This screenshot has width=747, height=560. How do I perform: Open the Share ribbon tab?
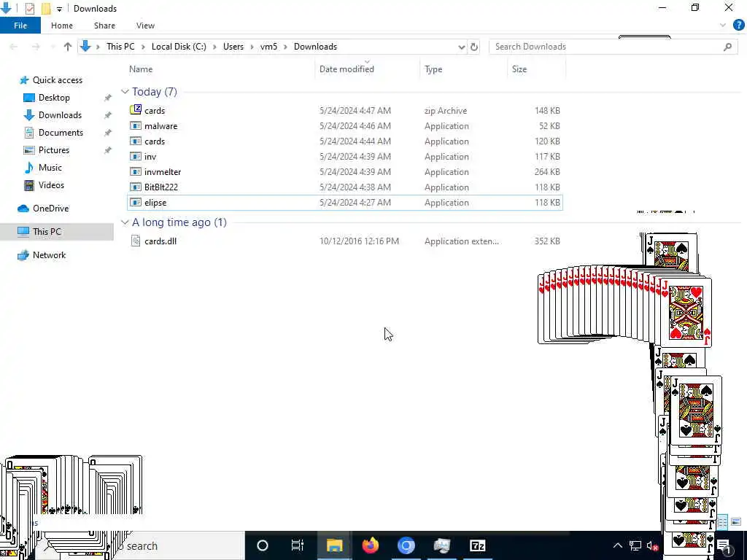tap(104, 26)
